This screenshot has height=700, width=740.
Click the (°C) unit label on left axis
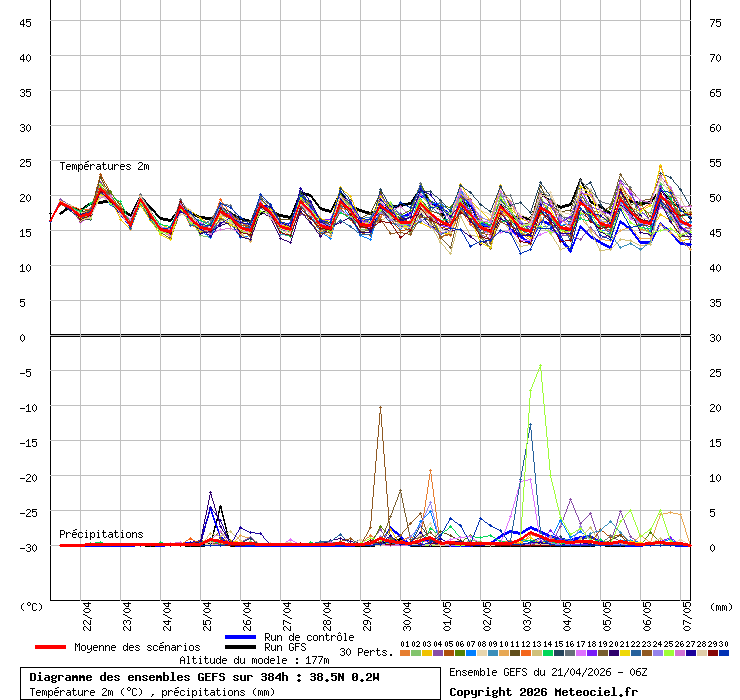pos(31,606)
